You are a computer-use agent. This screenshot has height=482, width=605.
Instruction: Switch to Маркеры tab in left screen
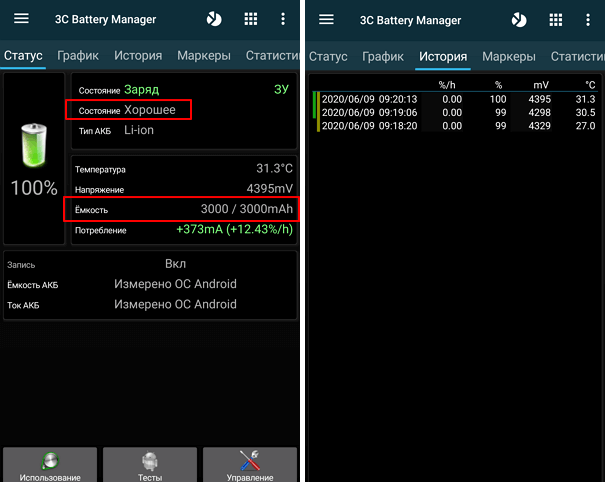(204, 56)
